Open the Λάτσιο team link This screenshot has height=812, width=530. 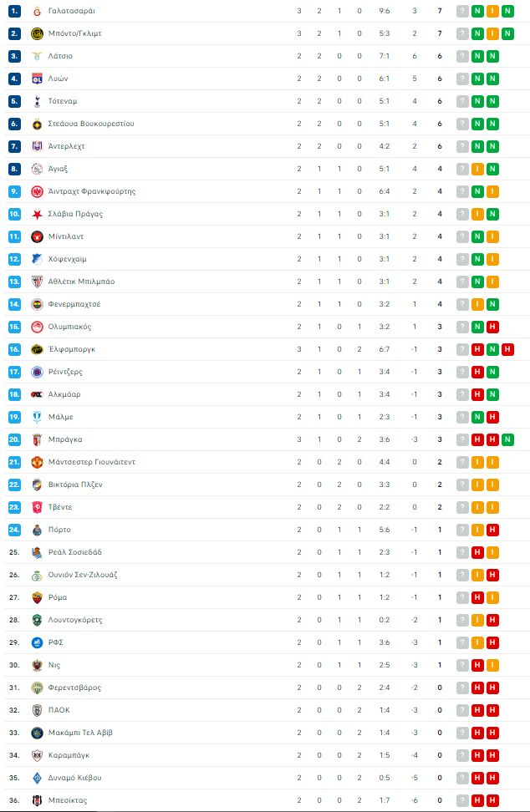pos(60,56)
